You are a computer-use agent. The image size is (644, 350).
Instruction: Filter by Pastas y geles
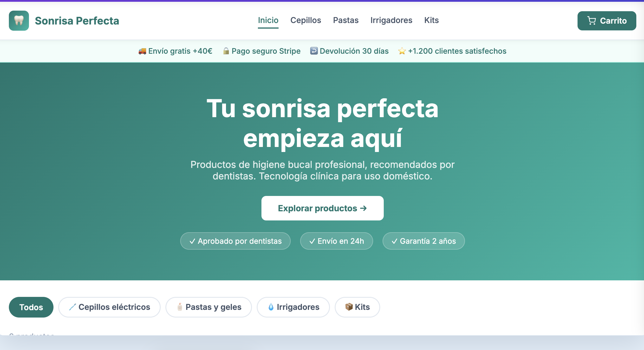click(209, 307)
